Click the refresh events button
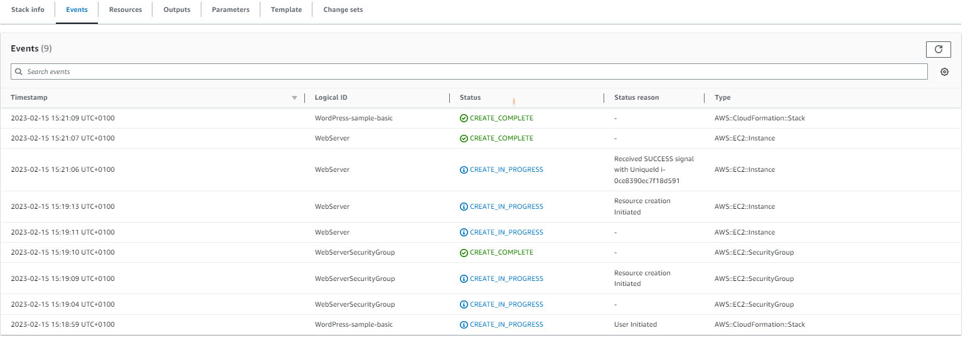980x338 pixels. click(938, 49)
